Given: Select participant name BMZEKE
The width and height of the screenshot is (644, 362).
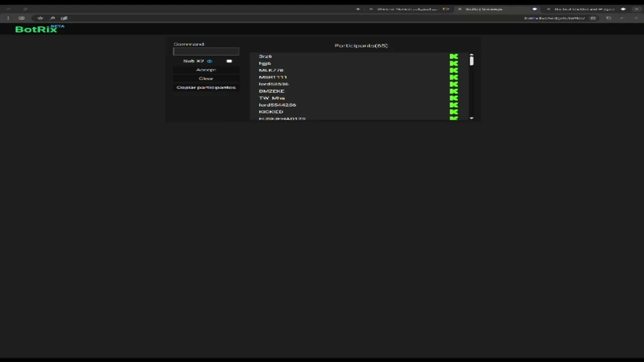Looking at the screenshot, I should coord(272,91).
